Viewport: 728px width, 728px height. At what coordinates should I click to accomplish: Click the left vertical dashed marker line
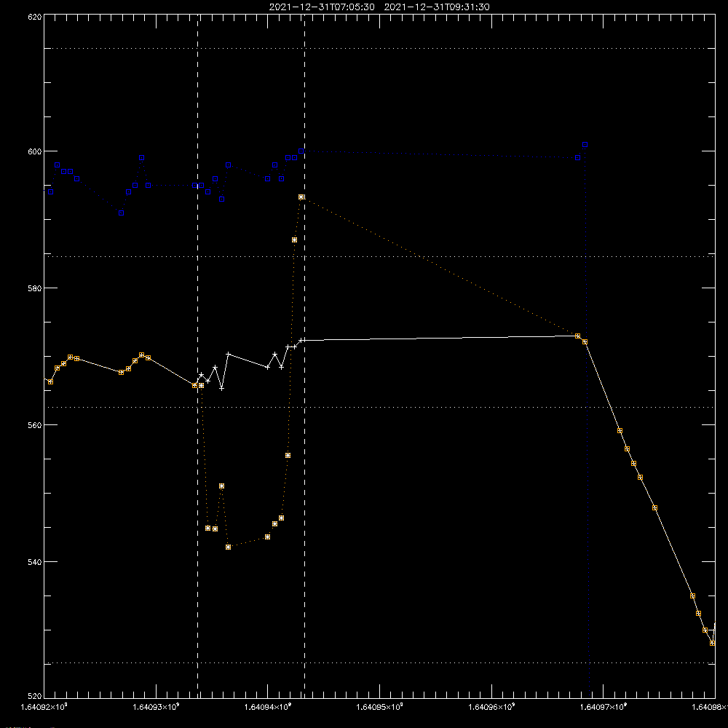[x=198, y=355]
